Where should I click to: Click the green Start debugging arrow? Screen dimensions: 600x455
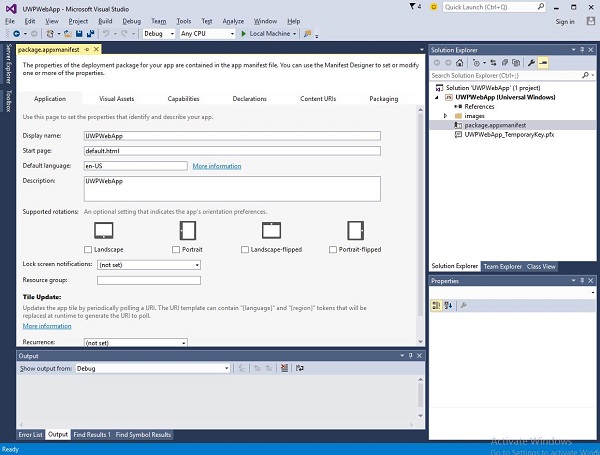click(x=242, y=33)
